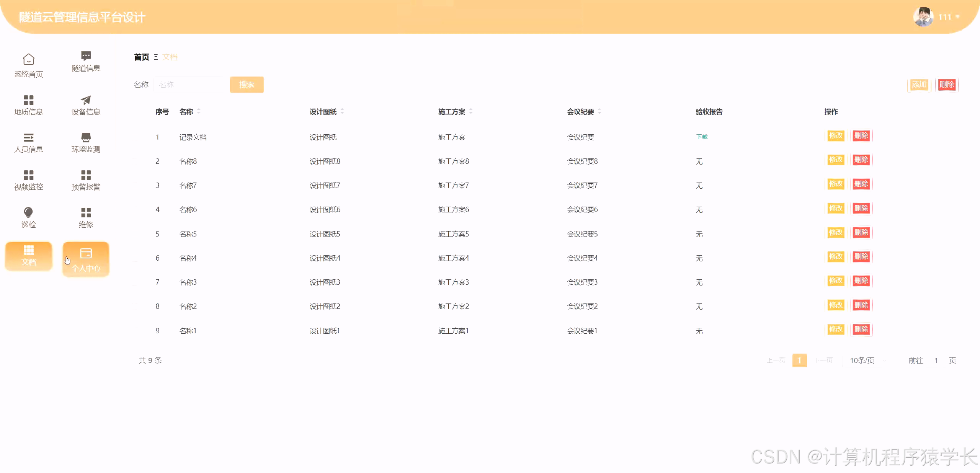Click the 搜索 search button
The height and width of the screenshot is (473, 980).
click(x=247, y=85)
